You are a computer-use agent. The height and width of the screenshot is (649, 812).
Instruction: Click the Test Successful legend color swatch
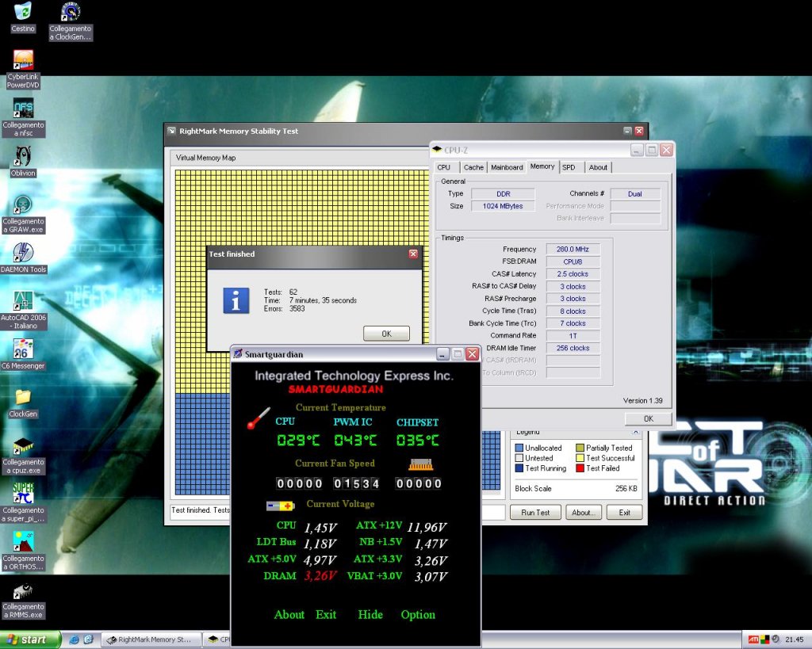tap(580, 458)
